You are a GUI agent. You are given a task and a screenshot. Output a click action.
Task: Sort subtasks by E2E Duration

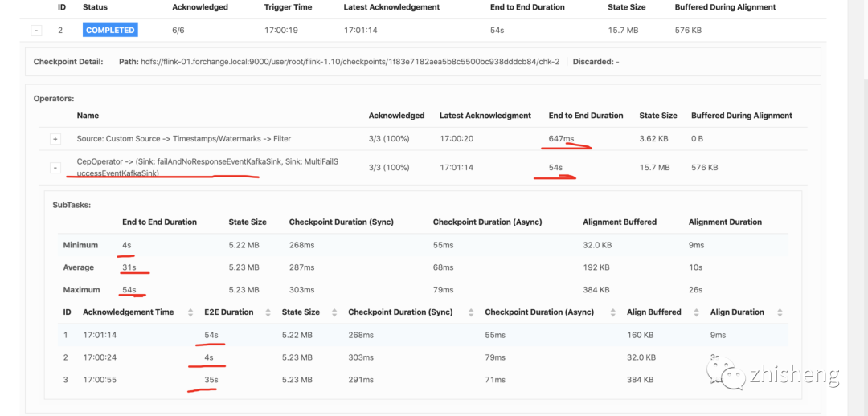pos(268,312)
